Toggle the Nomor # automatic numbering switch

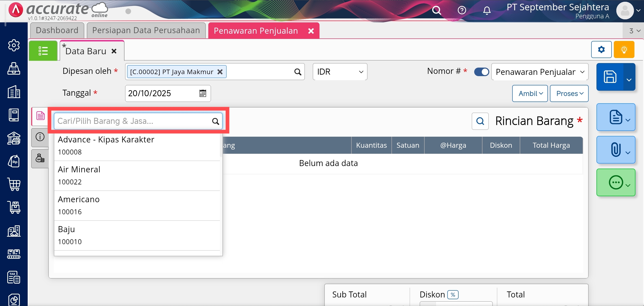click(481, 72)
